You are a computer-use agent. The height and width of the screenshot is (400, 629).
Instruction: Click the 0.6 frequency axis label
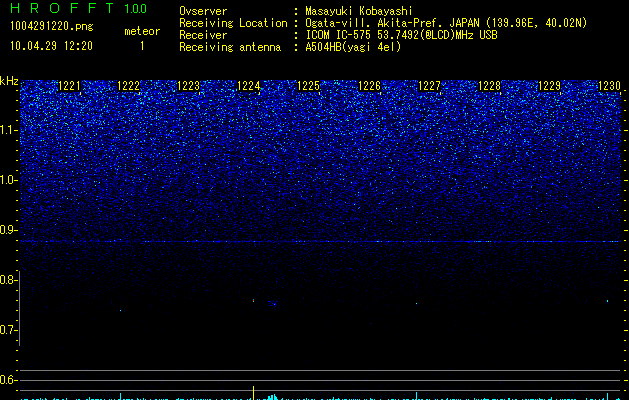pos(7,380)
